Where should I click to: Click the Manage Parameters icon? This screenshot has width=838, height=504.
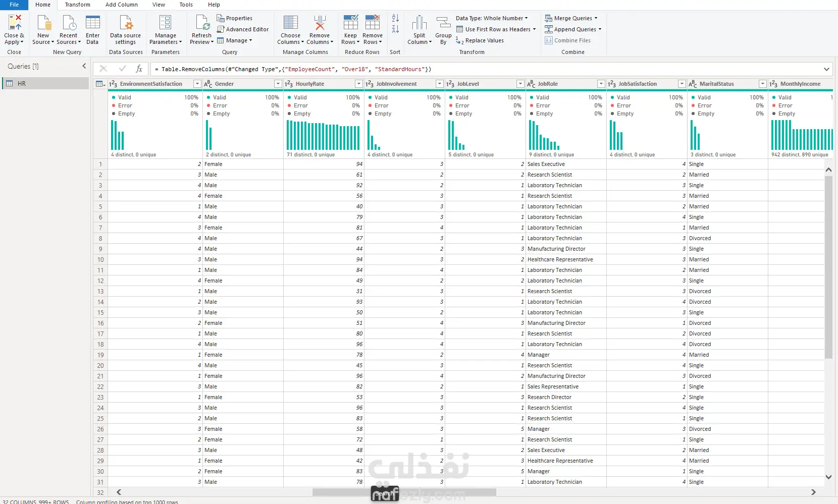point(166,23)
